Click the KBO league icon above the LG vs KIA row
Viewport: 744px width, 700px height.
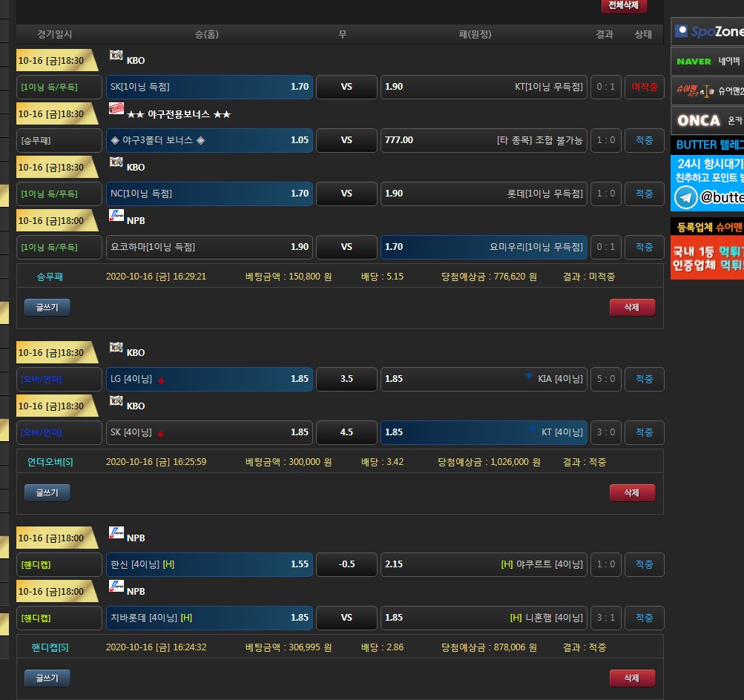click(116, 348)
